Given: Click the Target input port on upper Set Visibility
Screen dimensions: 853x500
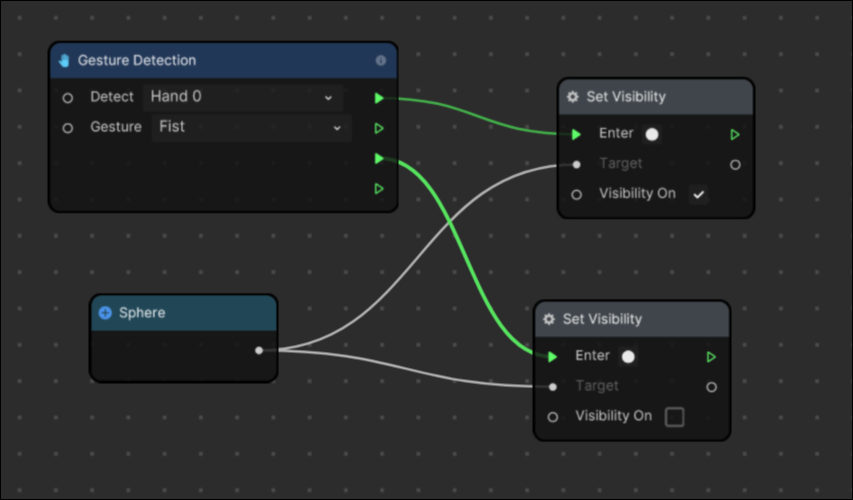Looking at the screenshot, I should click(576, 164).
